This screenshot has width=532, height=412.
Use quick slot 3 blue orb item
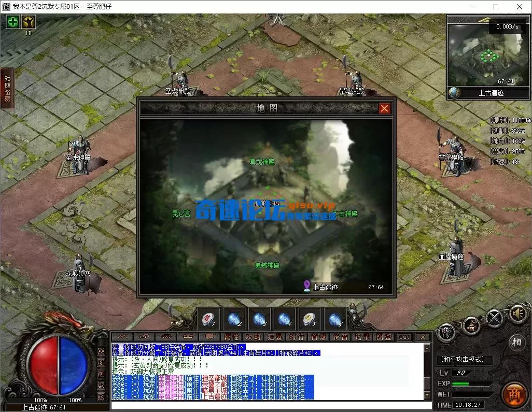(x=259, y=319)
